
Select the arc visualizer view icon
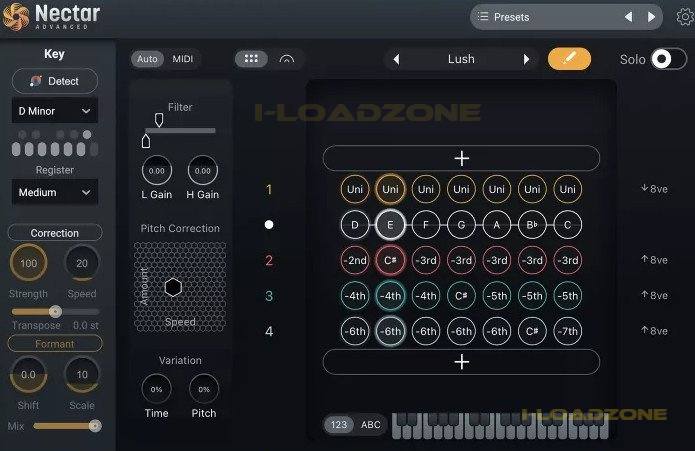coord(287,59)
